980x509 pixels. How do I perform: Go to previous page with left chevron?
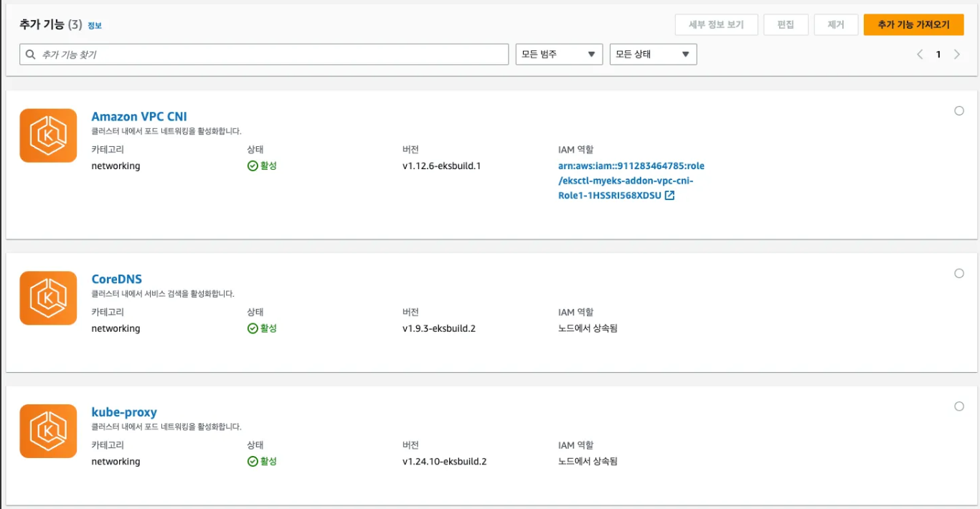point(920,54)
